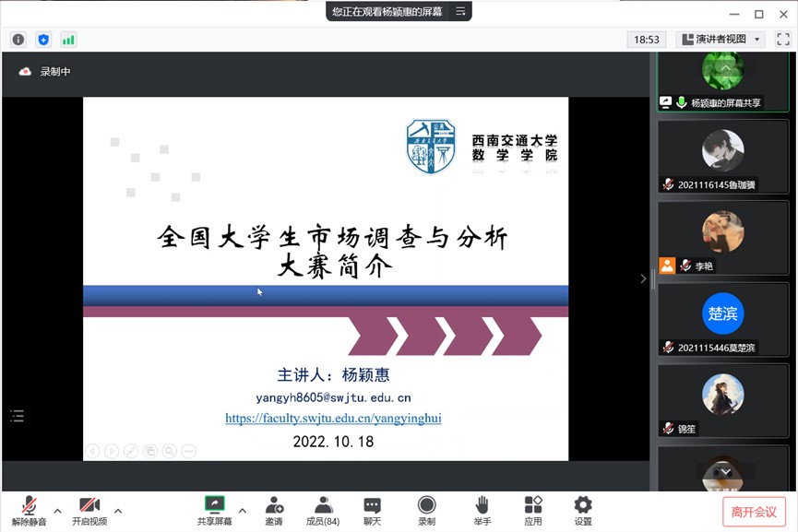Enter fullscreen mode via top-right icon
This screenshot has height=532, width=798.
782,40
